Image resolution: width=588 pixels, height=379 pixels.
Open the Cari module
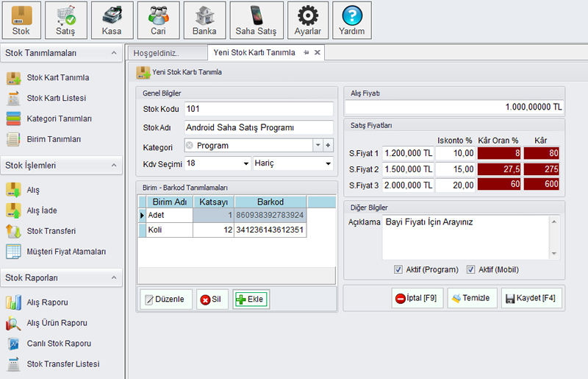point(158,21)
